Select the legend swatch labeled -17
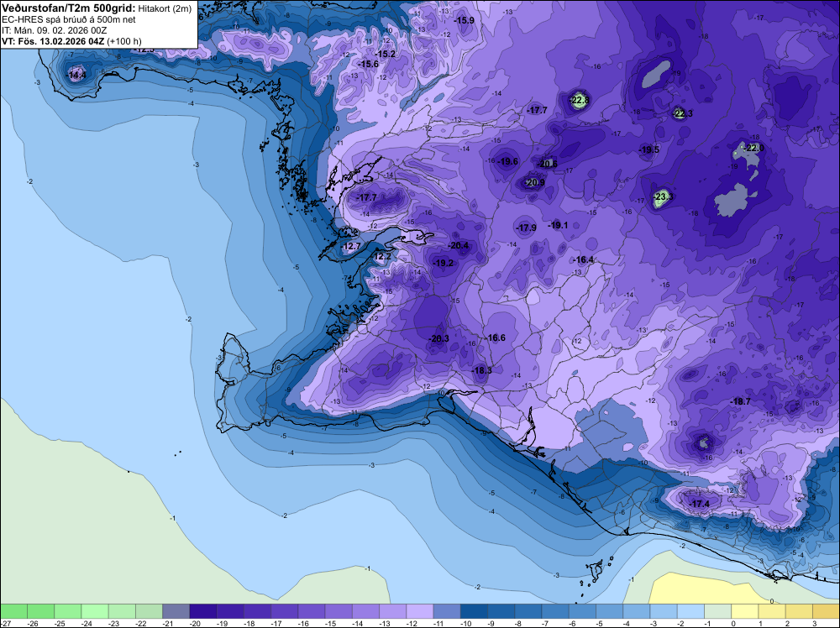The image size is (840, 628). 285,611
